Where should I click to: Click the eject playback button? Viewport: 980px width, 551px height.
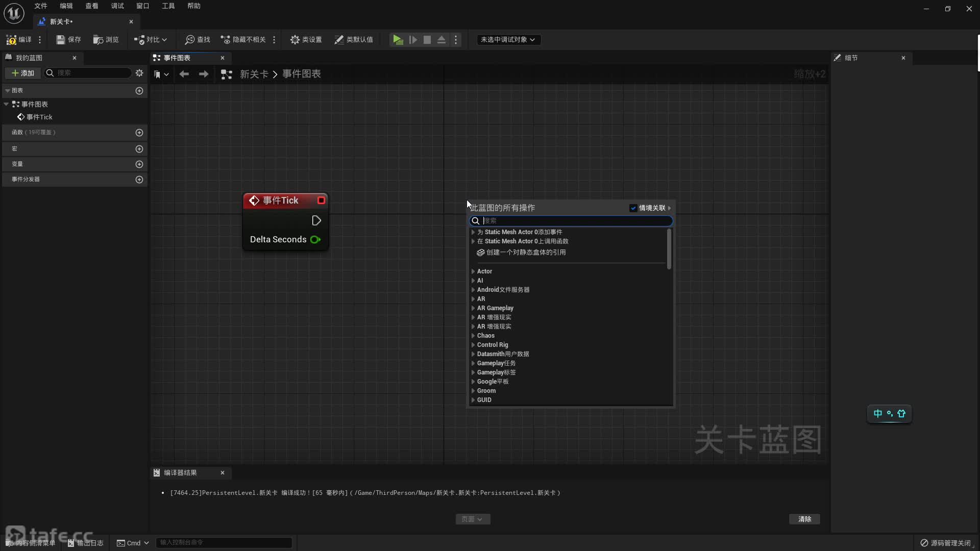click(442, 40)
